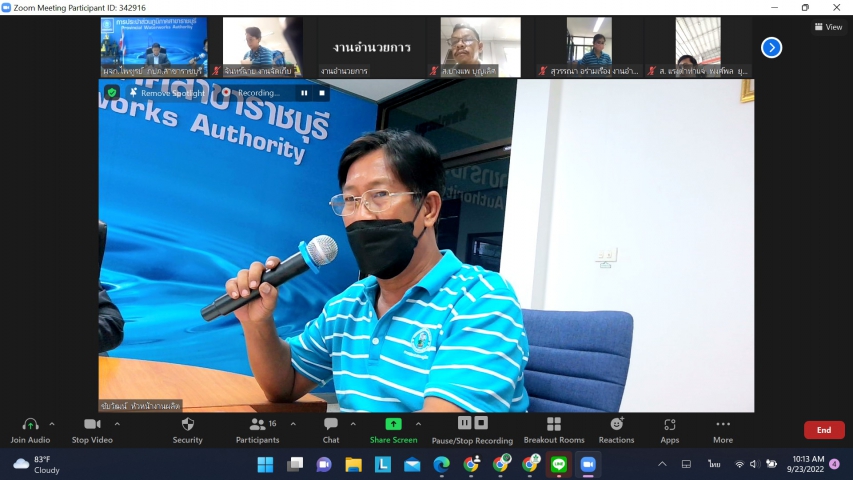Select last visible participant thumbnail
This screenshot has height=480, width=853.
pos(699,47)
